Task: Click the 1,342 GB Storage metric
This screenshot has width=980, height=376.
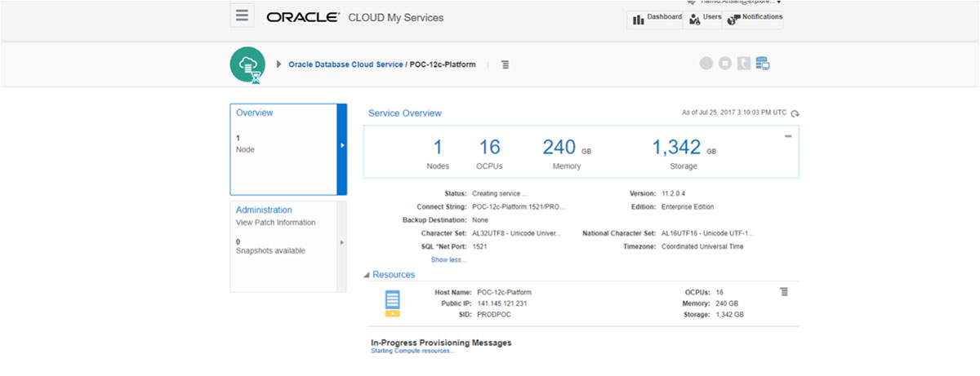Action: point(684,153)
